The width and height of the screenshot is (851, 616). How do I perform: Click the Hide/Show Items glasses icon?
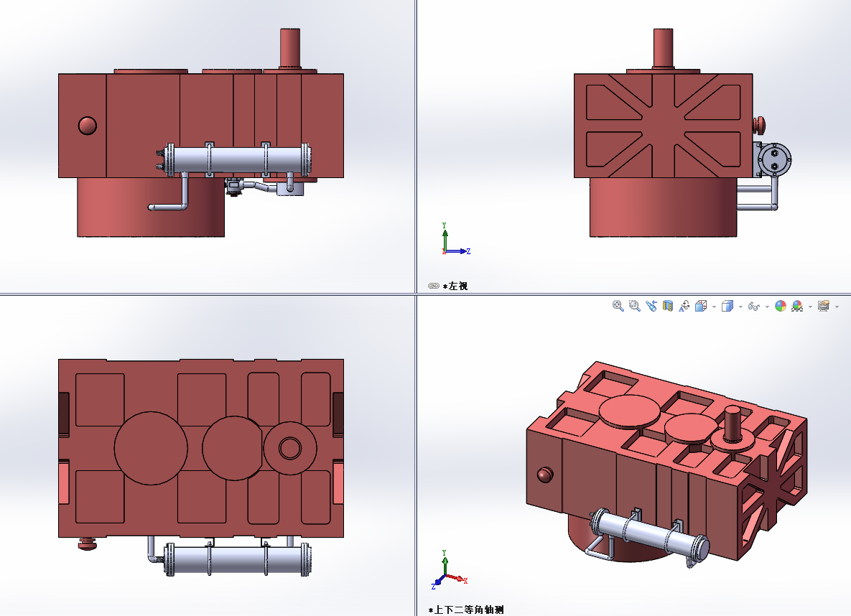pos(753,307)
